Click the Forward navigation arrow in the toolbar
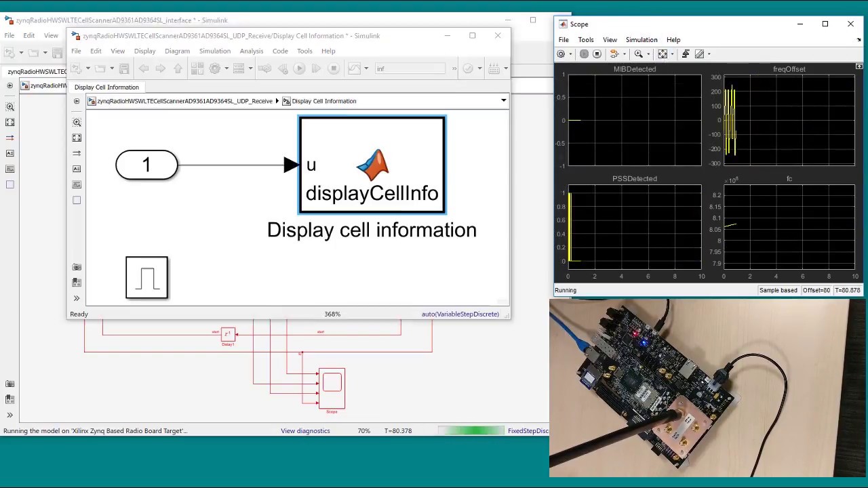 160,68
